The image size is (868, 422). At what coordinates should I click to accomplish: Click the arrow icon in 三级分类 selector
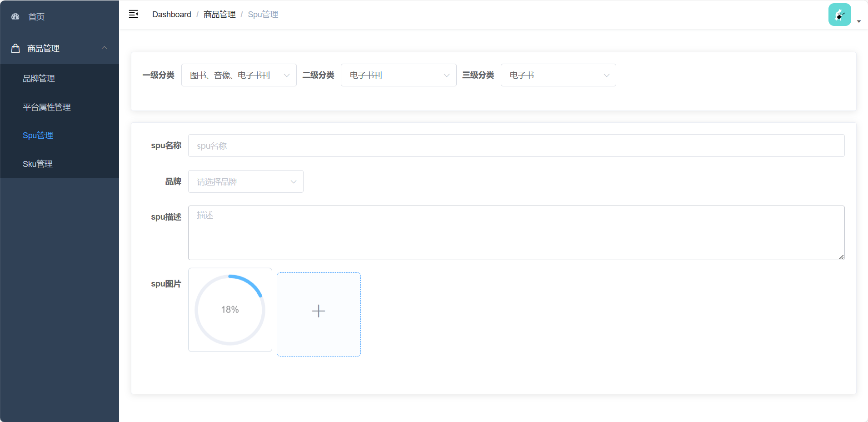click(607, 75)
